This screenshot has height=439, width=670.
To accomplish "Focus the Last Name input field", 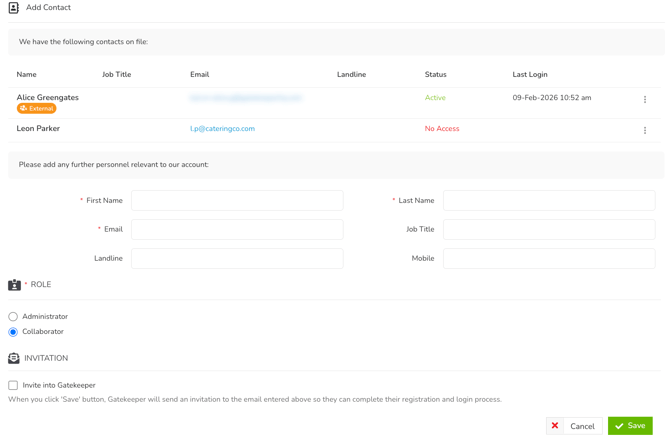I will 549,201.
